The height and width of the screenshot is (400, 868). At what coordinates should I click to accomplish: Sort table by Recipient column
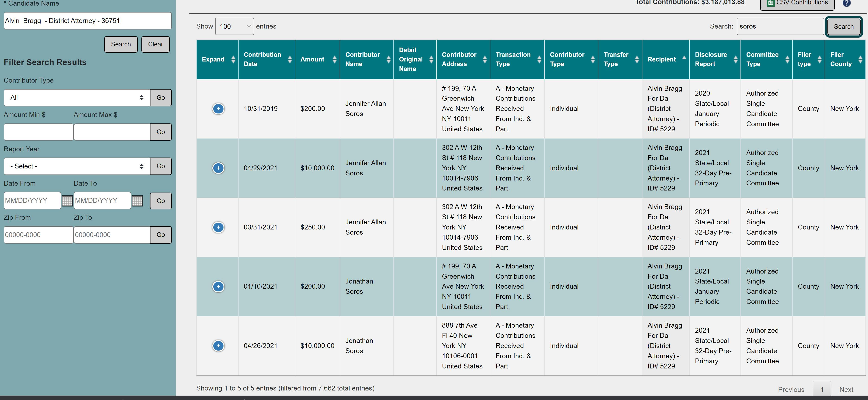coord(665,59)
